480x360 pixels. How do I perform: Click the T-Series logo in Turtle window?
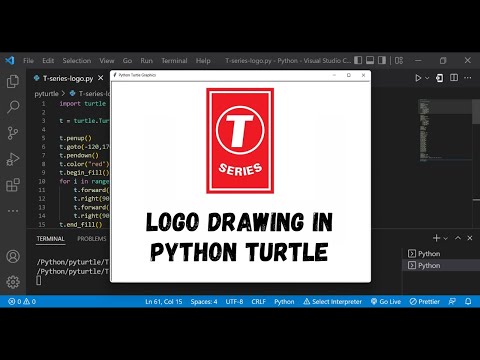point(240,141)
